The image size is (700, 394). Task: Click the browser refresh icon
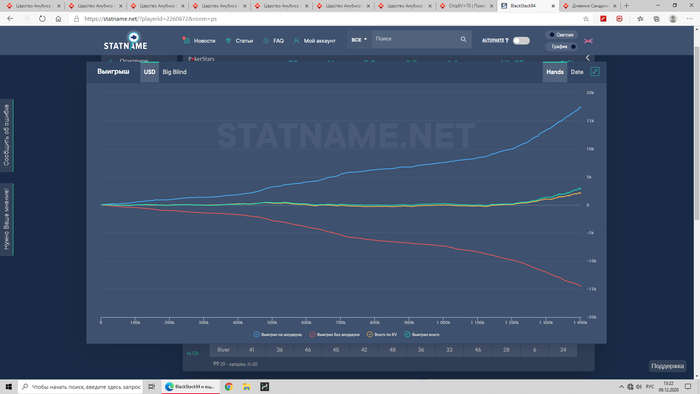point(42,19)
